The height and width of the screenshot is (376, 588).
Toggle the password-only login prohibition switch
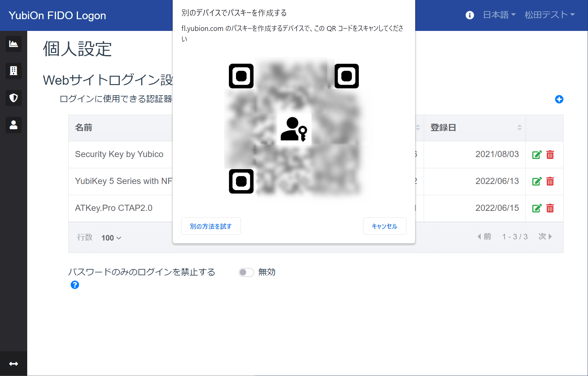(246, 272)
